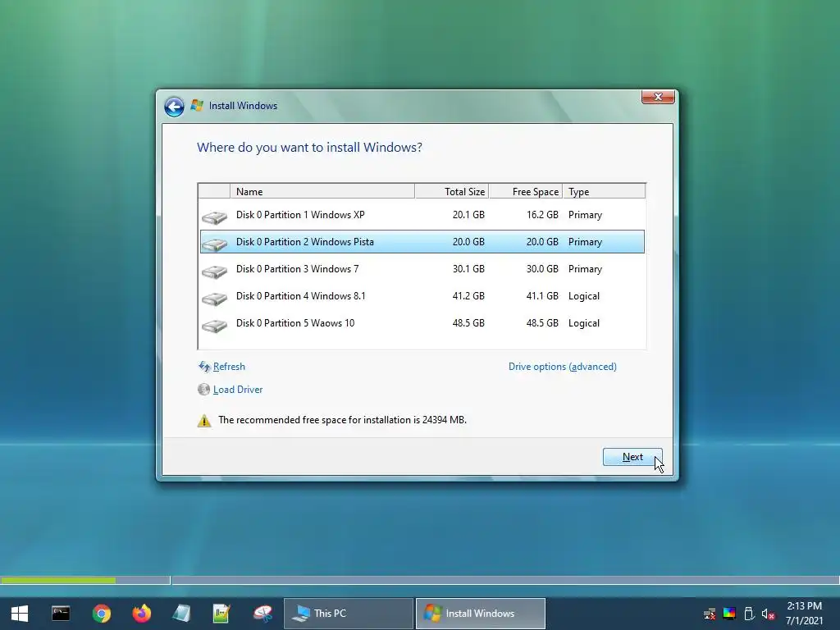Launch Firefox from the taskbar
This screenshot has height=630, width=840.
coord(141,614)
